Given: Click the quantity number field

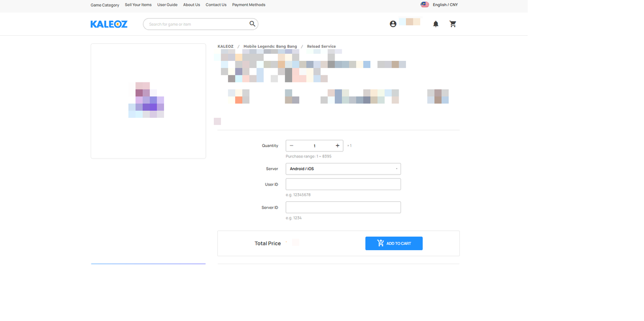Looking at the screenshot, I should (314, 145).
